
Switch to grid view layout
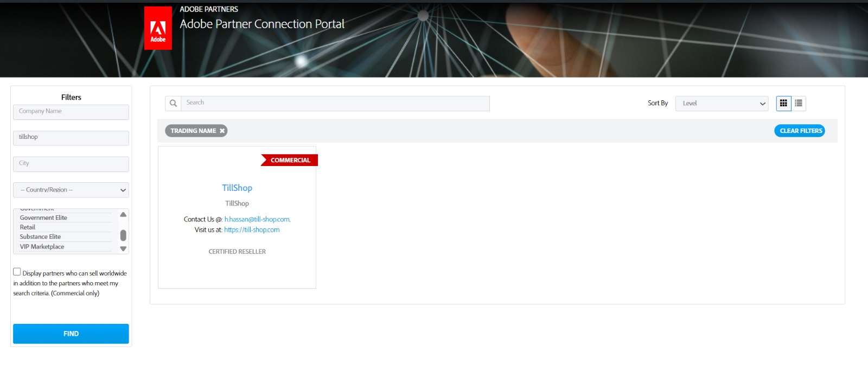pos(783,103)
